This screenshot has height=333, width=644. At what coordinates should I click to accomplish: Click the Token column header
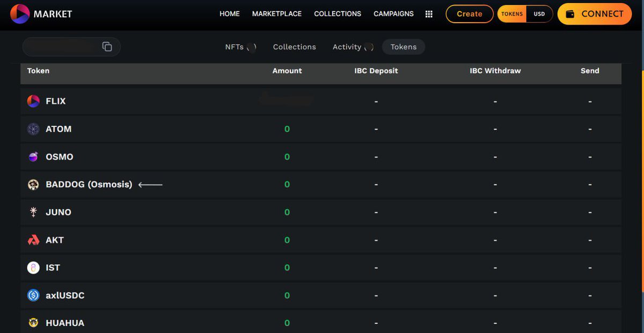point(38,71)
